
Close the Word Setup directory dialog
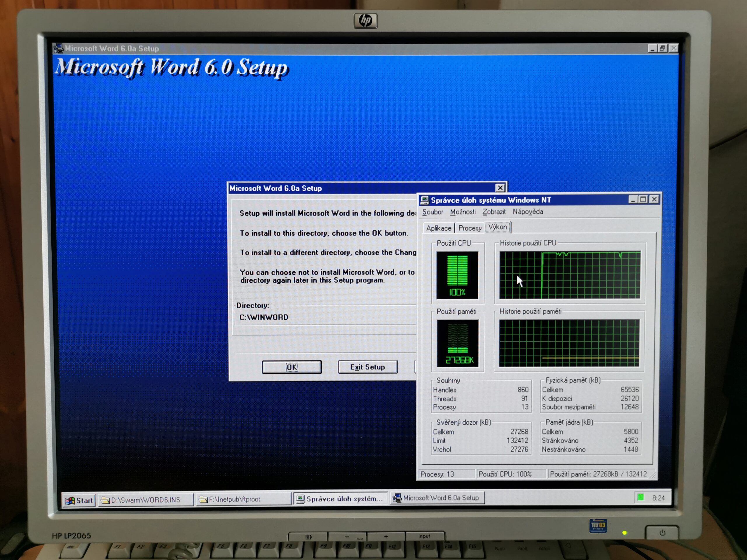click(500, 188)
